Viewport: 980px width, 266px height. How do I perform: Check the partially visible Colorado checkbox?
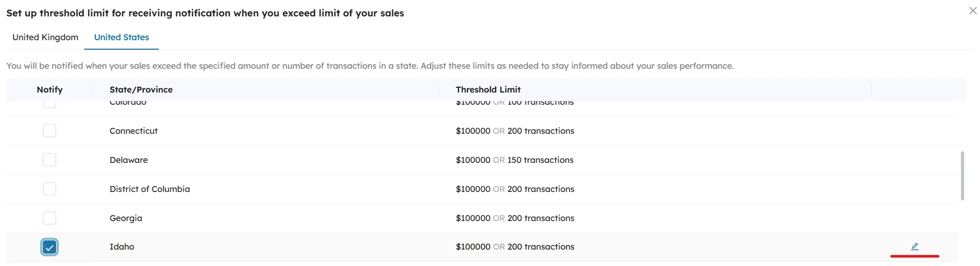pyautogui.click(x=49, y=104)
